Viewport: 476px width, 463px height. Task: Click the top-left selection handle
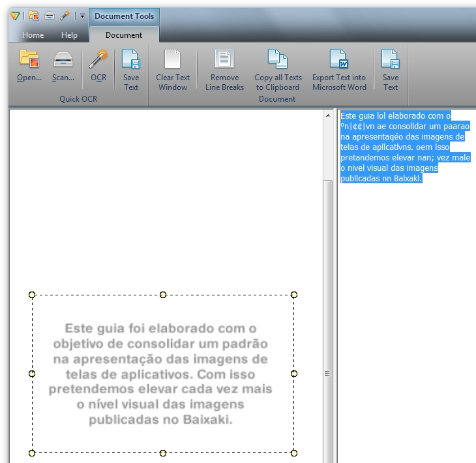pyautogui.click(x=32, y=295)
